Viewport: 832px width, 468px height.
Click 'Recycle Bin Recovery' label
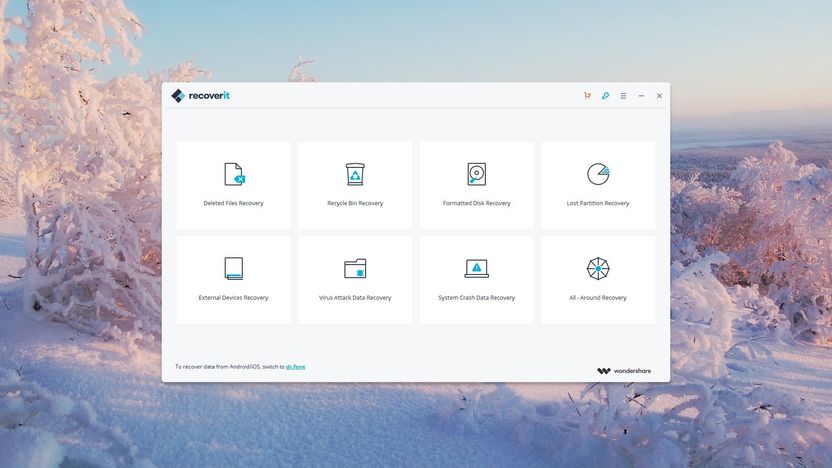click(x=355, y=203)
